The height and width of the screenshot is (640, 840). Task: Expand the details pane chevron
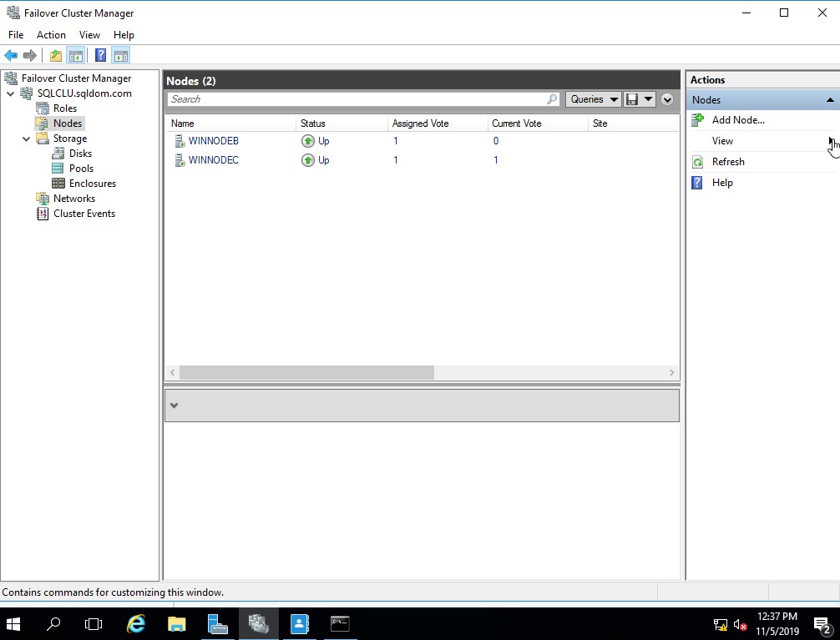[x=175, y=406]
